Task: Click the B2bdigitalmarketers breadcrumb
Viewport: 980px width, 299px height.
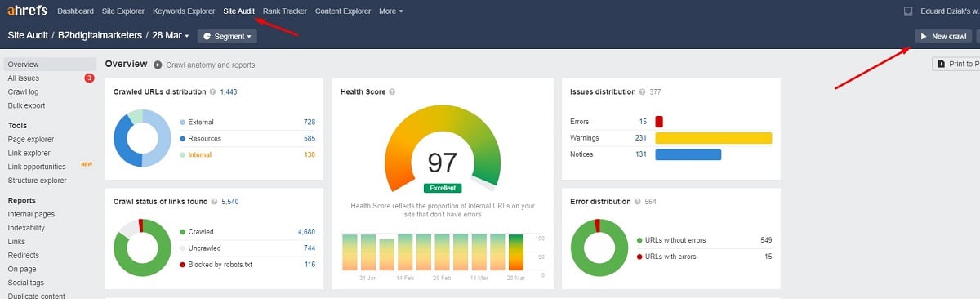Action: coord(101,36)
